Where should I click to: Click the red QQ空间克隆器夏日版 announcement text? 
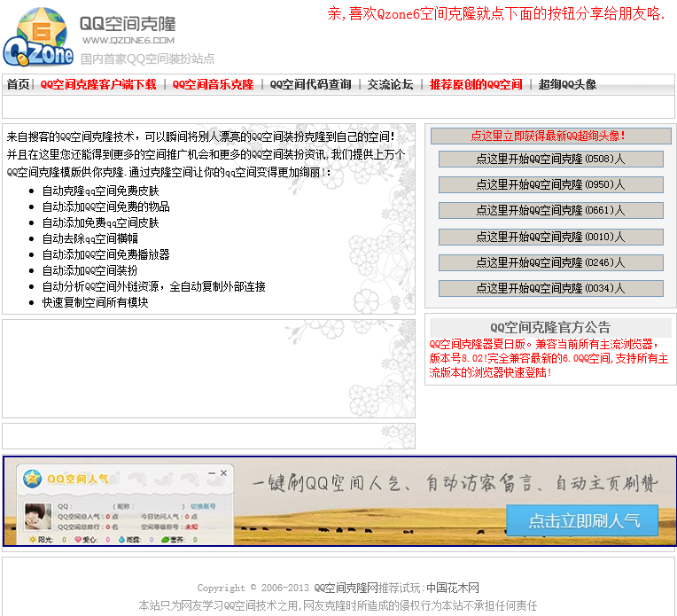point(549,358)
